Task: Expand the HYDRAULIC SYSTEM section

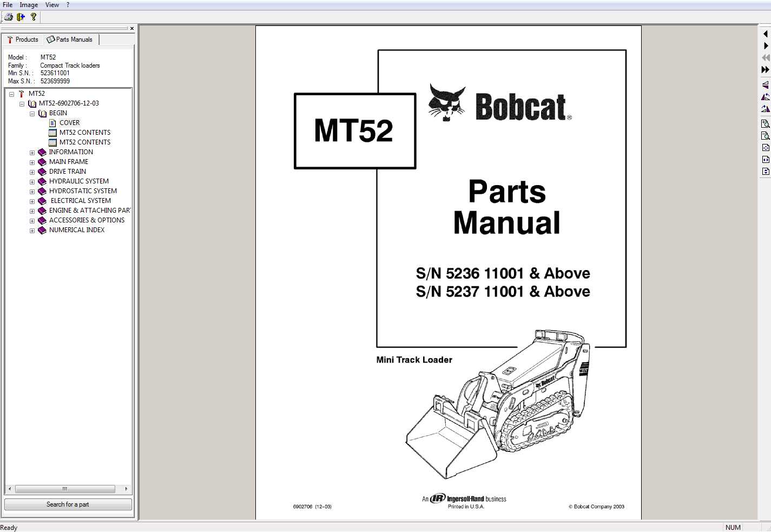Action: coord(32,182)
